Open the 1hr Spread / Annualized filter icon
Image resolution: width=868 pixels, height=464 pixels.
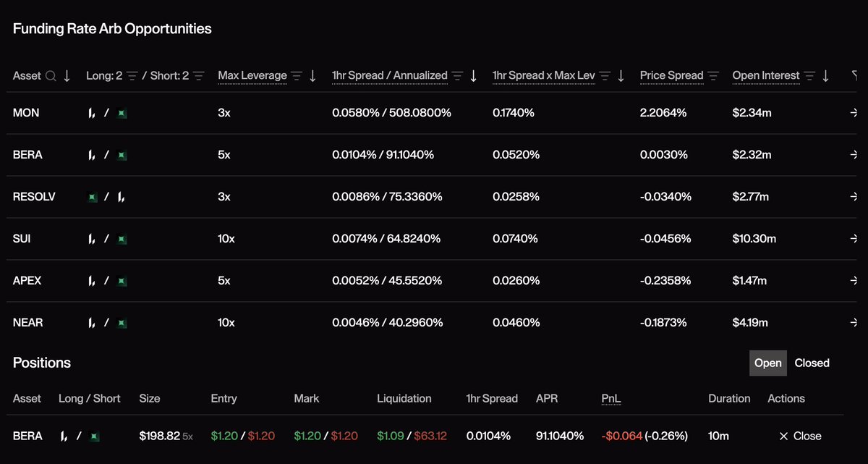458,76
